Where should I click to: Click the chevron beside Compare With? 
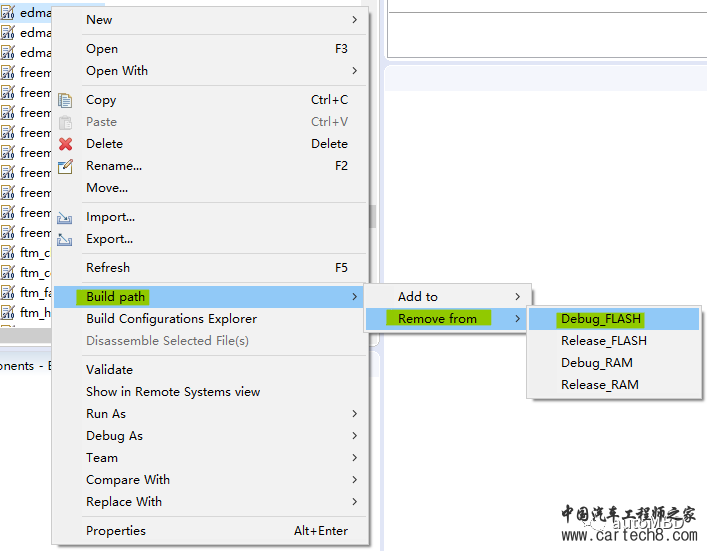(x=355, y=480)
